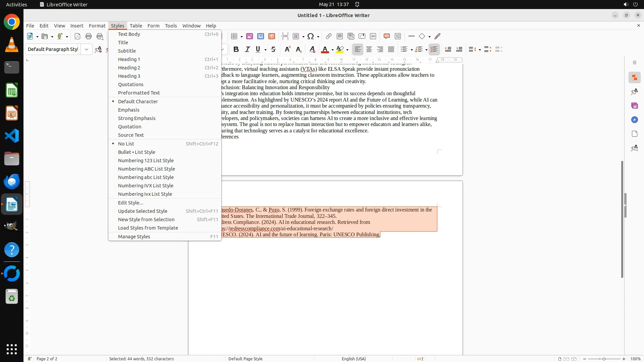Image resolution: width=644 pixels, height=362 pixels.
Task: Choose Heading 1 from Styles menu
Action: [x=129, y=59]
